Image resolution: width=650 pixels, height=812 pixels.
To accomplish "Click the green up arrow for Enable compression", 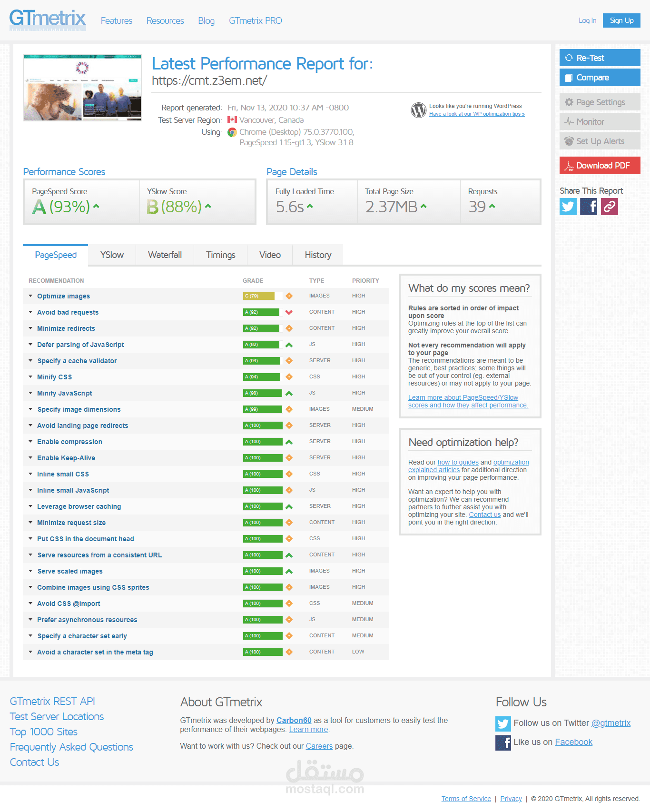I will click(x=289, y=442).
